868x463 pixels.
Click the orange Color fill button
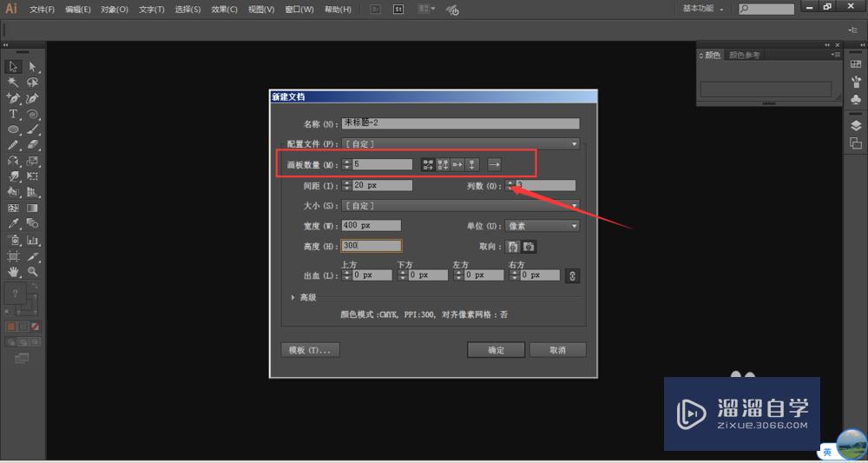(x=11, y=327)
